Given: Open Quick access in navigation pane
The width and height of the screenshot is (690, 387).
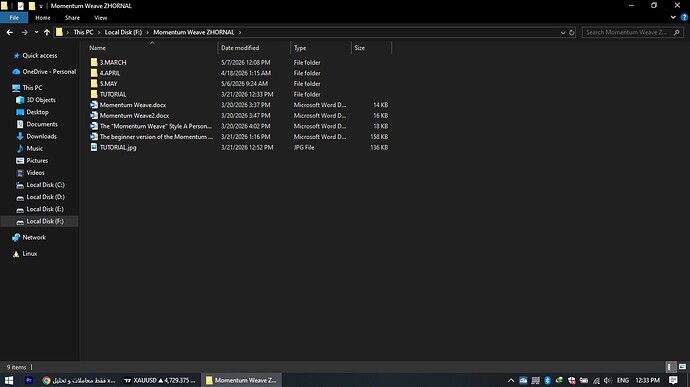Looking at the screenshot, I should coord(40,55).
